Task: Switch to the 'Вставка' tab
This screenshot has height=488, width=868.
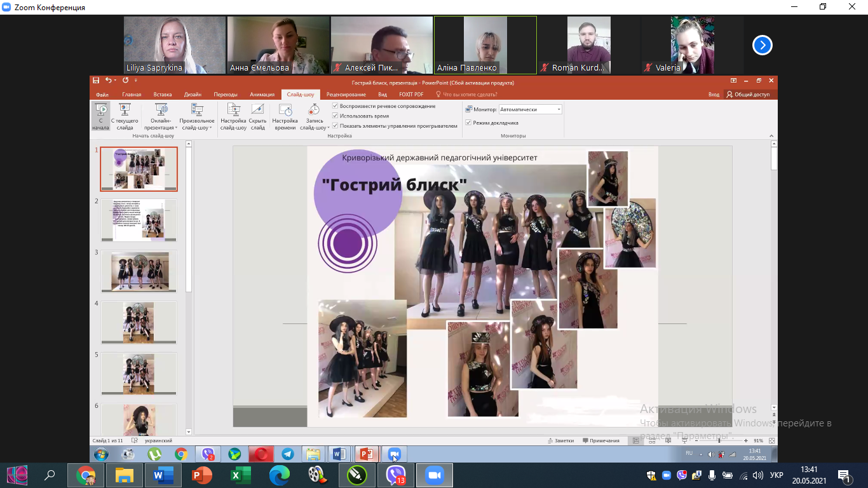Action: click(163, 94)
